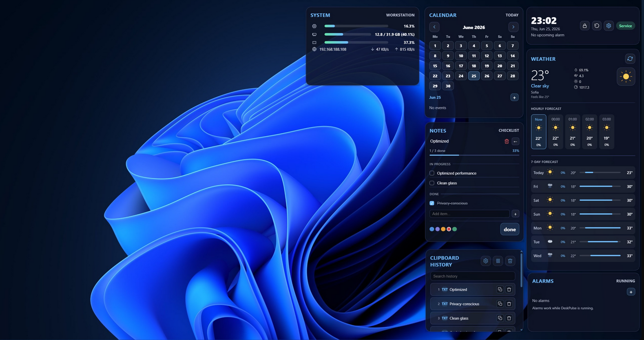The height and width of the screenshot is (340, 644).
Task: Click the Mon forecast row
Action: 583,228
